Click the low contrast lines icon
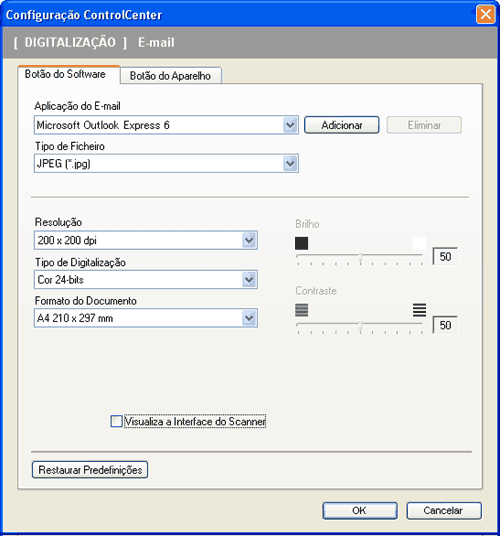The width and height of the screenshot is (500, 536). (301, 310)
